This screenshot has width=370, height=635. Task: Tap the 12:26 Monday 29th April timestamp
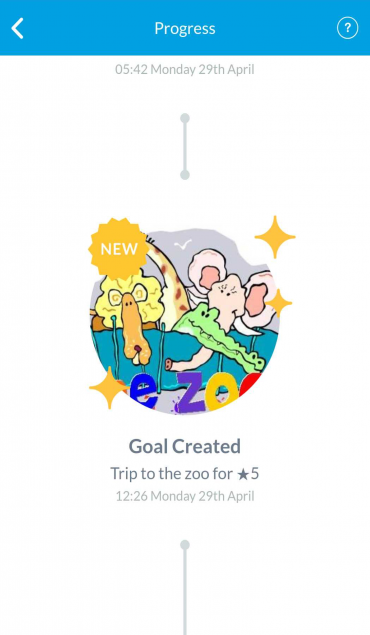(x=185, y=496)
